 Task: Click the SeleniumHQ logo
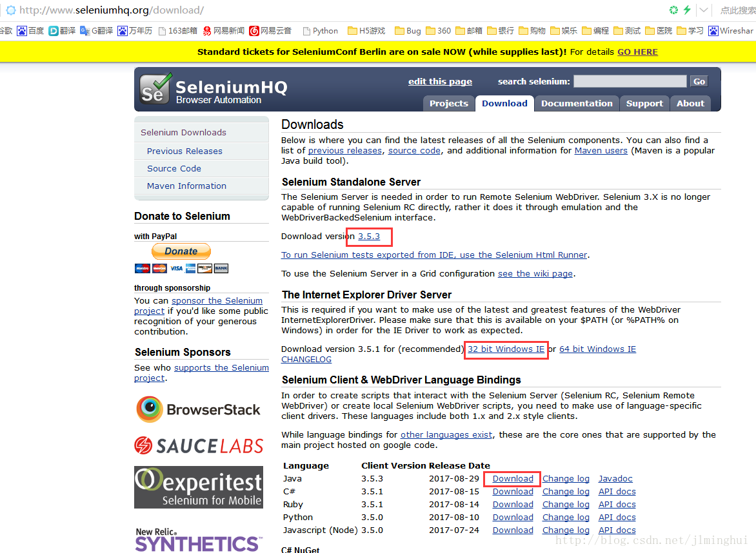pyautogui.click(x=213, y=89)
